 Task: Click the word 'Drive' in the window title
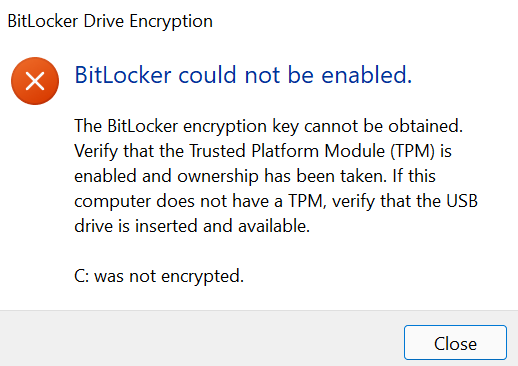[x=103, y=22]
